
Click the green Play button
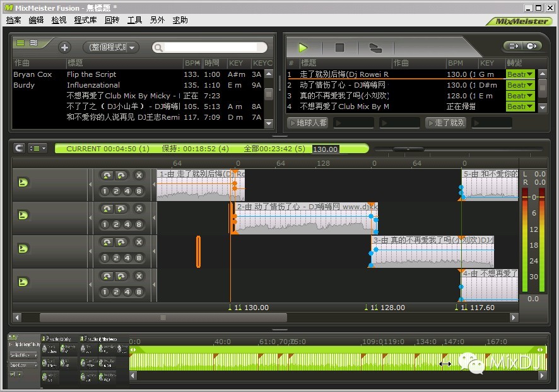(x=303, y=47)
